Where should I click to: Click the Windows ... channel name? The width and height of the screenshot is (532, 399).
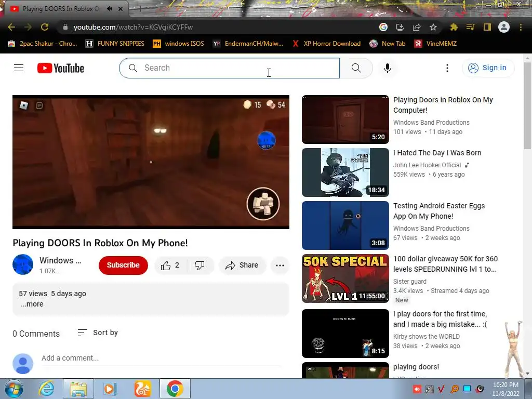[x=60, y=260]
